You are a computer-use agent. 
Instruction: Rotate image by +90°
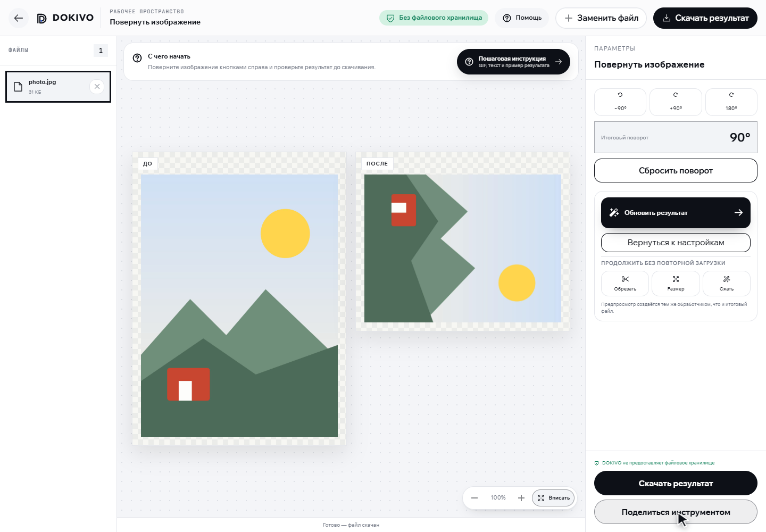coord(676,102)
